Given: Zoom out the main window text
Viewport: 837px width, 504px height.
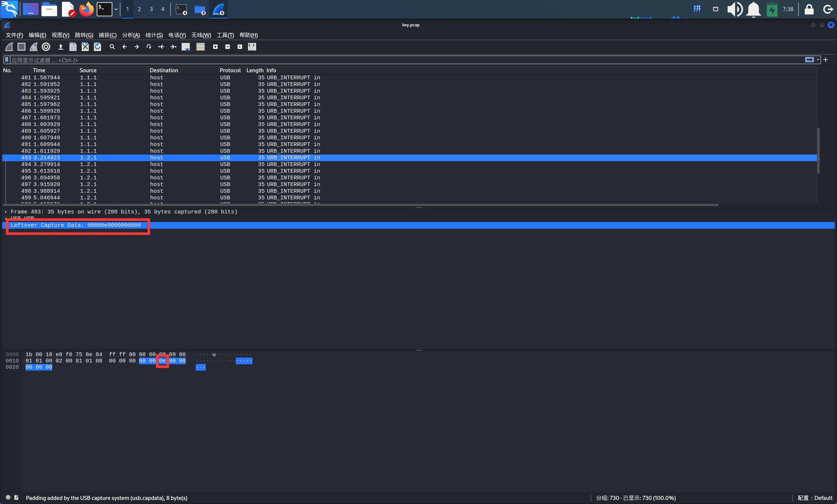Looking at the screenshot, I should [228, 47].
